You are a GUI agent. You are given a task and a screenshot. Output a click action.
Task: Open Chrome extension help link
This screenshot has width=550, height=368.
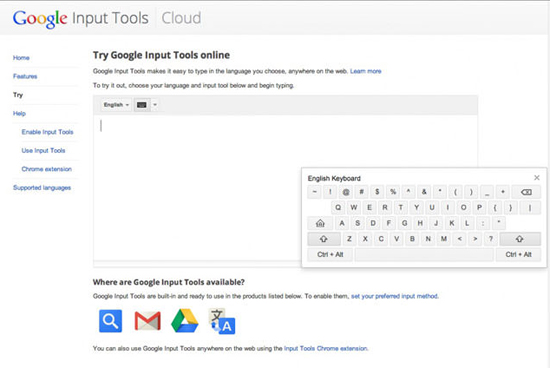point(47,169)
